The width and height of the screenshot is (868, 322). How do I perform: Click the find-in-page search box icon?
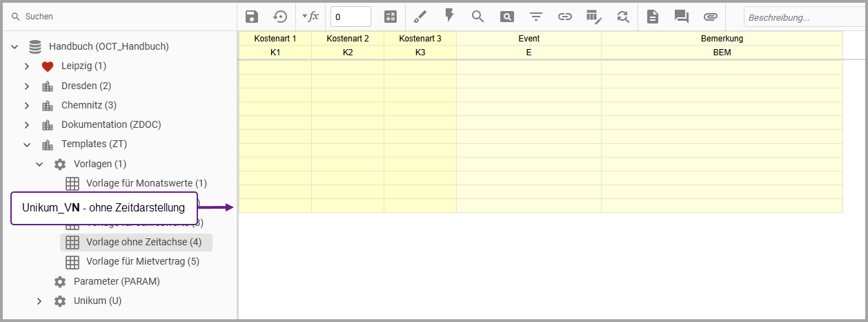click(x=506, y=17)
